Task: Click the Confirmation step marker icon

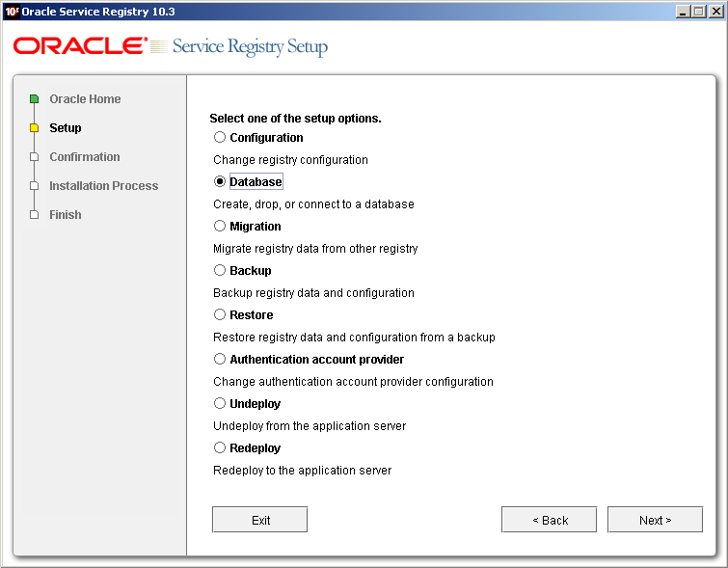Action: tap(34, 157)
